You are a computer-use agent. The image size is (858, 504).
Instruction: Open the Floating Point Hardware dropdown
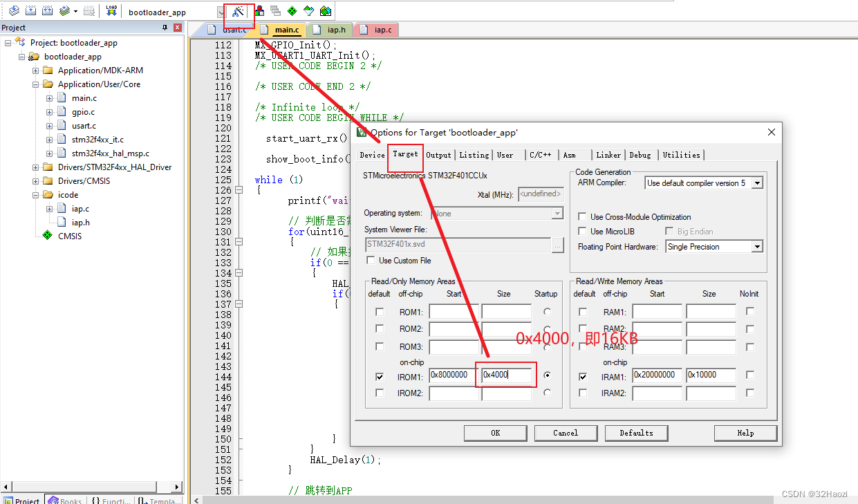[x=757, y=247]
